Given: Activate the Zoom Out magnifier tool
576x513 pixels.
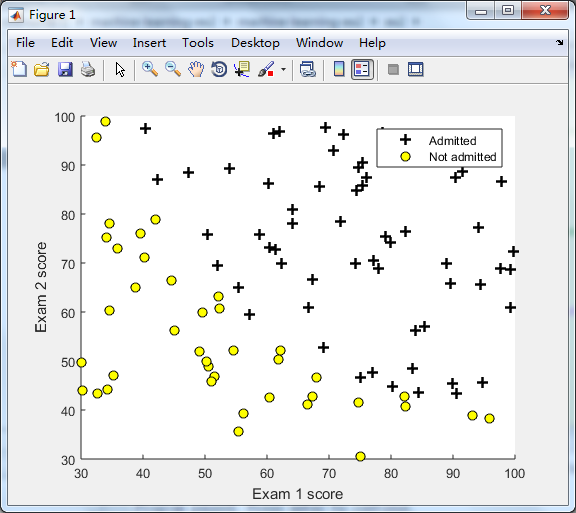Looking at the screenshot, I should (x=173, y=69).
